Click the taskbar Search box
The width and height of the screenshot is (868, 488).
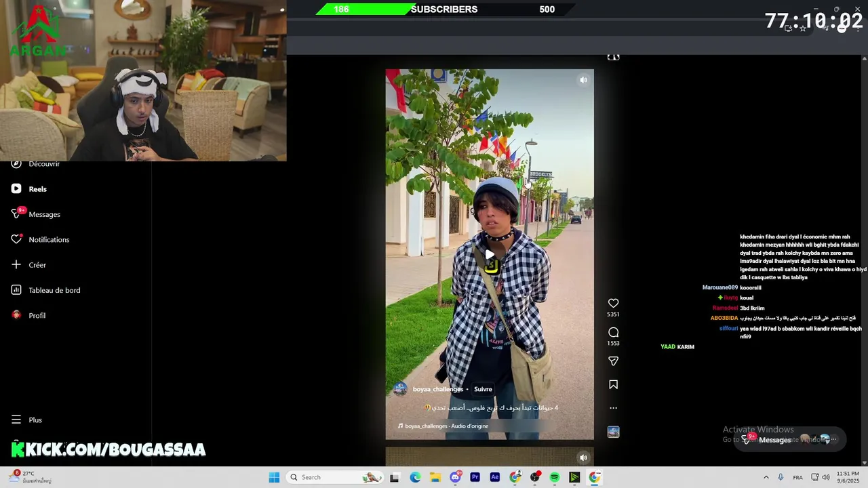(336, 477)
